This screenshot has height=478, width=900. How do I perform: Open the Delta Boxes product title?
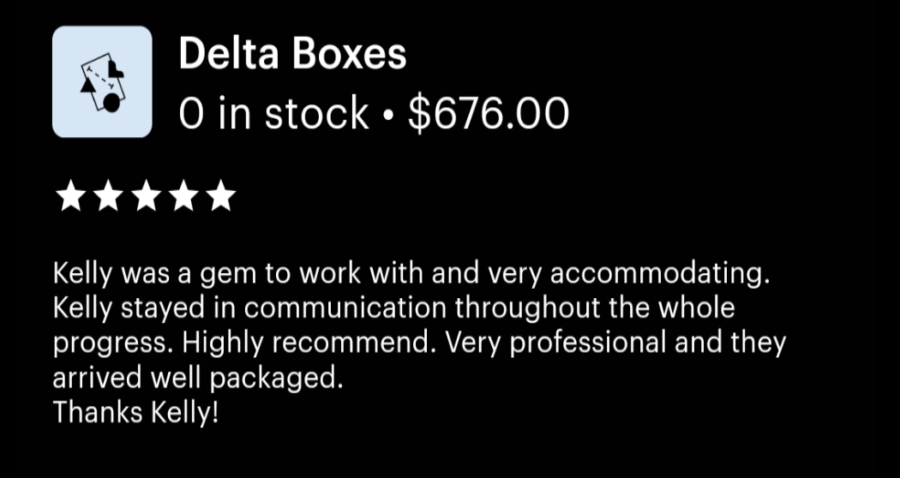click(x=292, y=56)
